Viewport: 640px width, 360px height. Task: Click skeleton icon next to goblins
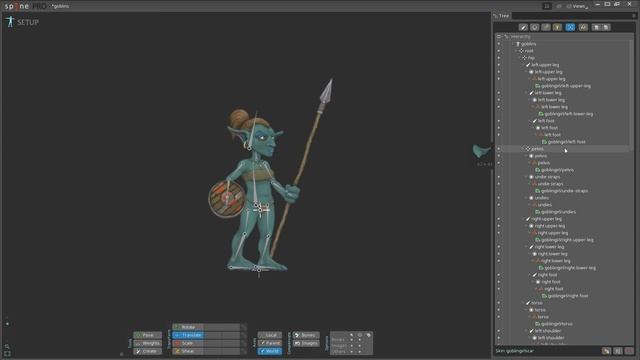pyautogui.click(x=518, y=44)
